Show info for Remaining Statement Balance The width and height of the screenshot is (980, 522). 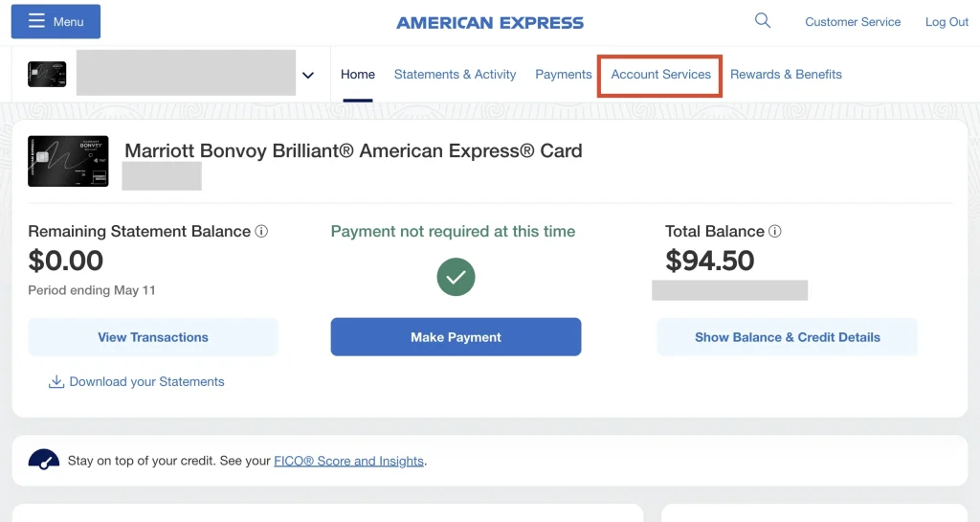261,231
